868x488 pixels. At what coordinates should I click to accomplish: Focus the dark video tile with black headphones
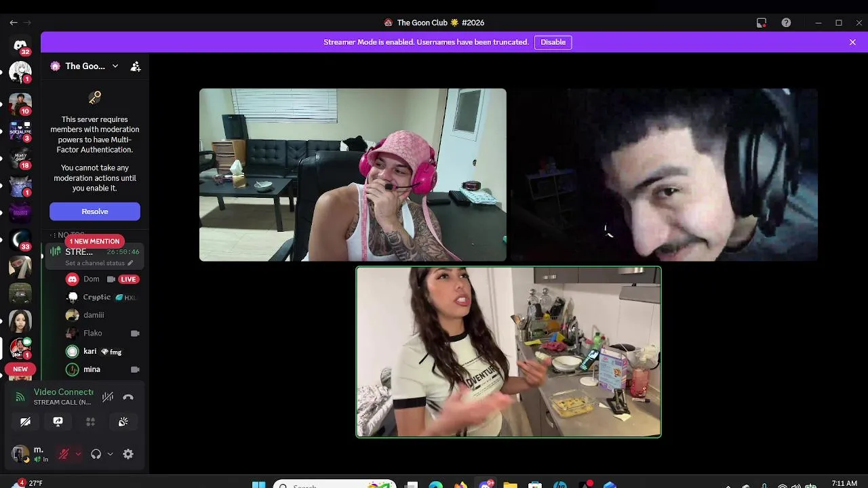coord(665,175)
